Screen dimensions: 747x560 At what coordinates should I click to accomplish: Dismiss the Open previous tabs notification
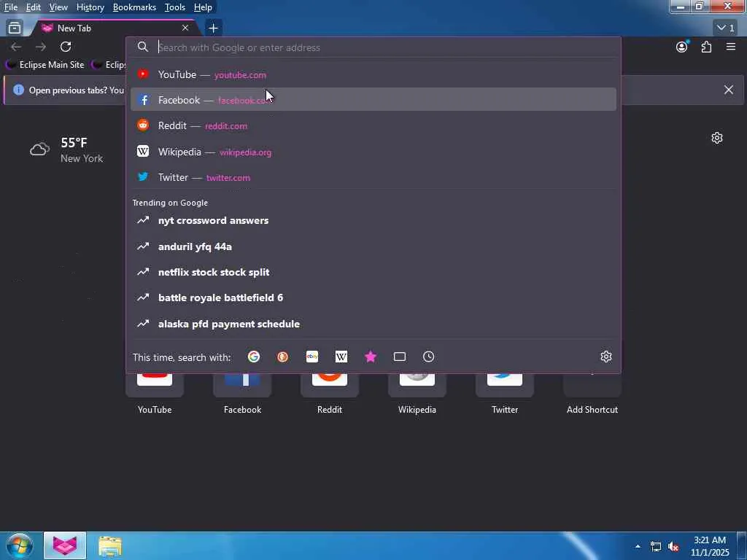(729, 90)
